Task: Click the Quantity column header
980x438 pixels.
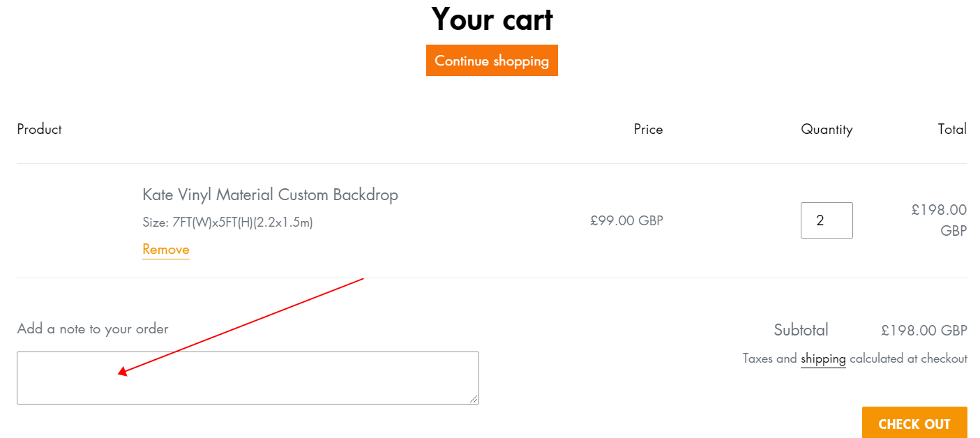Action: 827,129
